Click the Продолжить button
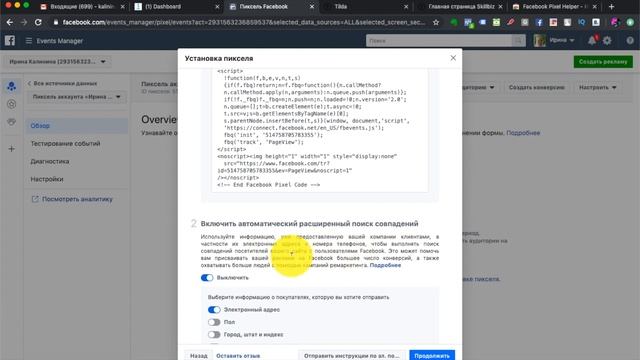The width and height of the screenshot is (640, 360). [432, 355]
